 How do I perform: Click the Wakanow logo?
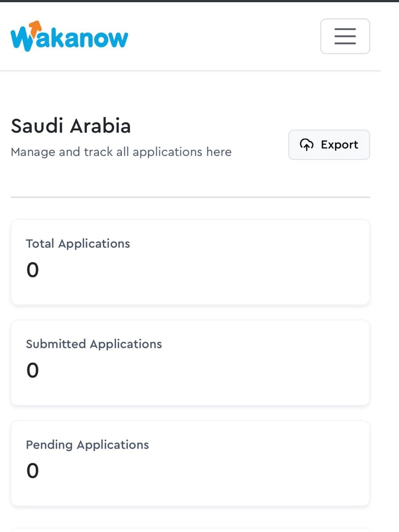click(x=69, y=36)
